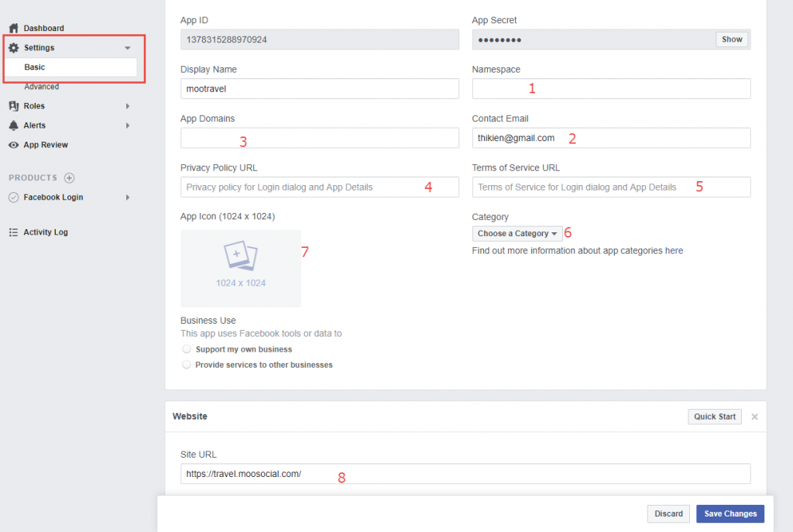
Task: Select Provide services to other businesses radio
Action: (187, 365)
